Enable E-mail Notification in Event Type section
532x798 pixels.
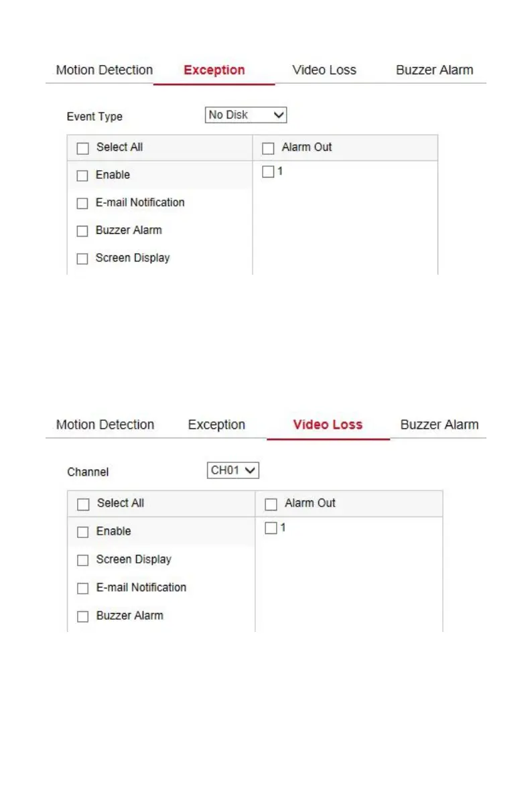pyautogui.click(x=82, y=204)
